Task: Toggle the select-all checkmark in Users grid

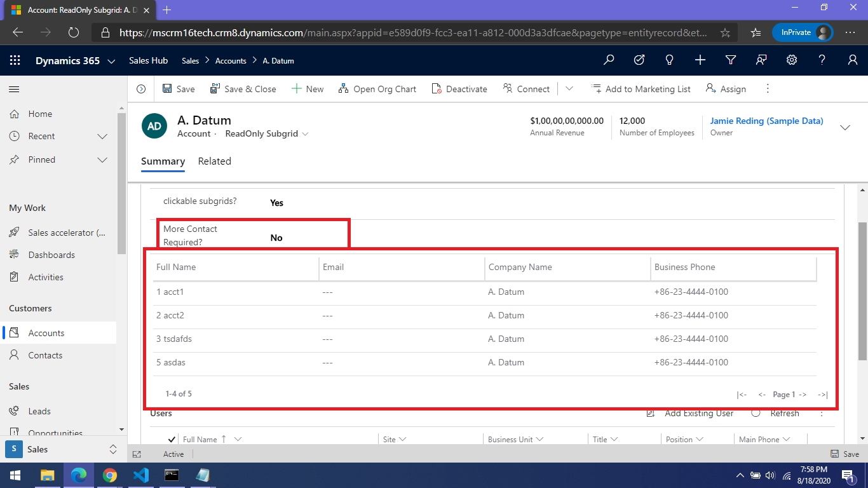Action: pyautogui.click(x=172, y=439)
